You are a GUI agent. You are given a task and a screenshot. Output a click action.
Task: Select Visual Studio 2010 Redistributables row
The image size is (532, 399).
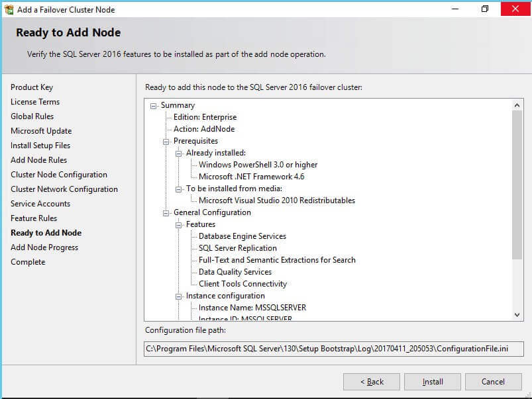[x=277, y=200]
